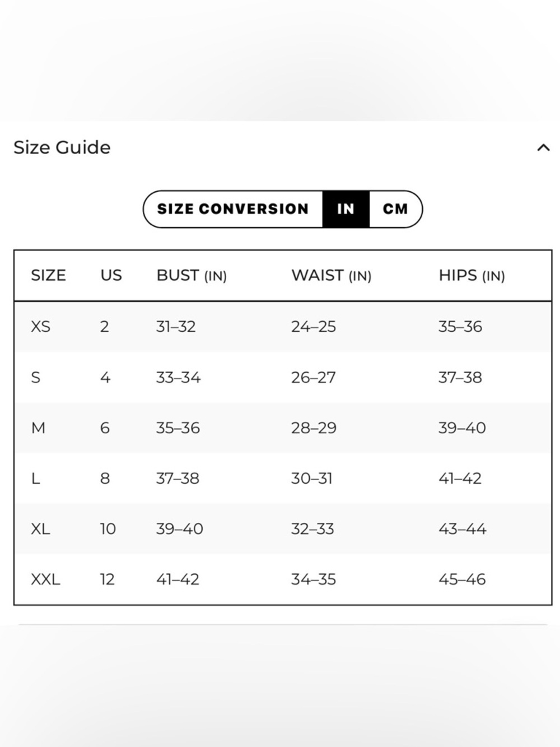Click the 31–32 bust measurement
Image resolution: width=560 pixels, height=747 pixels.
(x=176, y=327)
